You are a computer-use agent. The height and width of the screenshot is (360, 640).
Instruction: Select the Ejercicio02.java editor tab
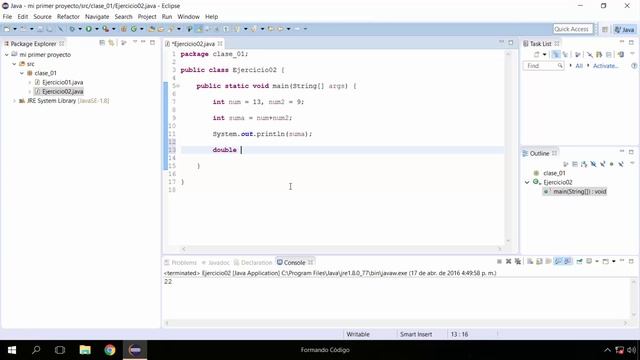pos(193,43)
